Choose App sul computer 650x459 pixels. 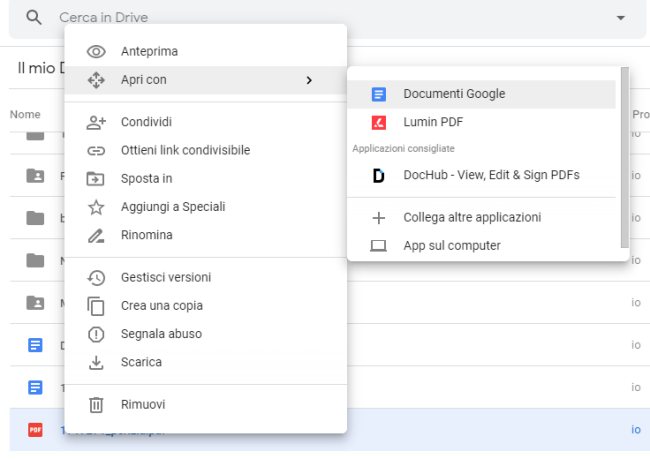pos(481,245)
